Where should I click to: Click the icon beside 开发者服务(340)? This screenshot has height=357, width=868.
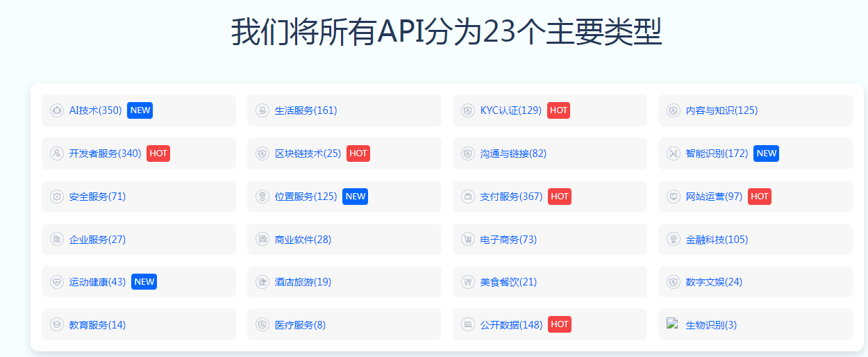57,153
